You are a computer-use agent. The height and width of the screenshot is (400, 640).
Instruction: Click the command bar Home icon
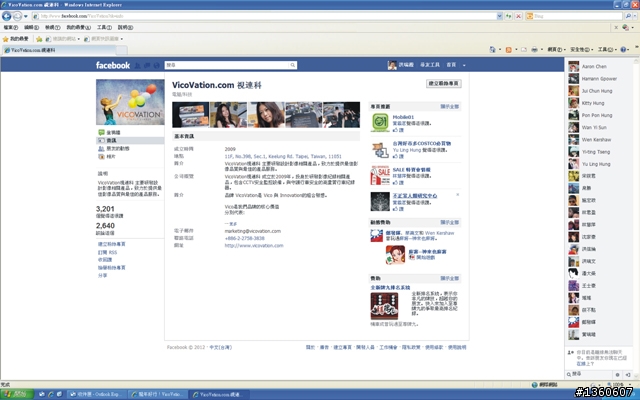click(x=493, y=49)
